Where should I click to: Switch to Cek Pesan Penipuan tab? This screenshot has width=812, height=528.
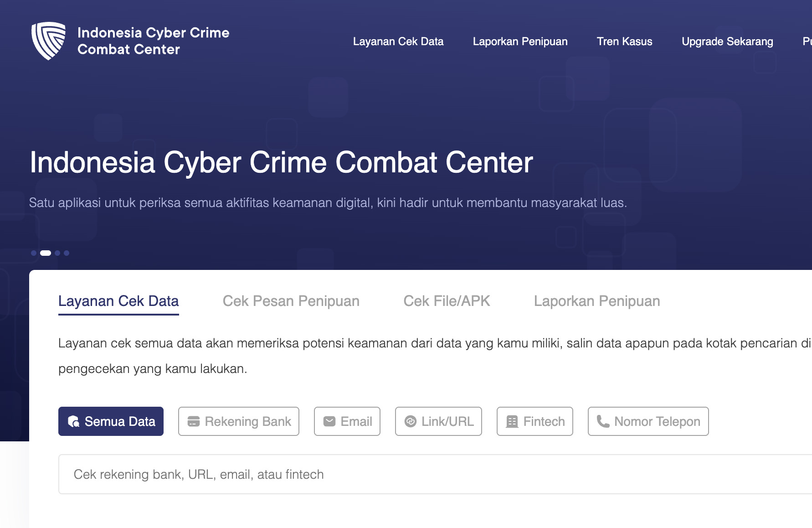pos(291,301)
